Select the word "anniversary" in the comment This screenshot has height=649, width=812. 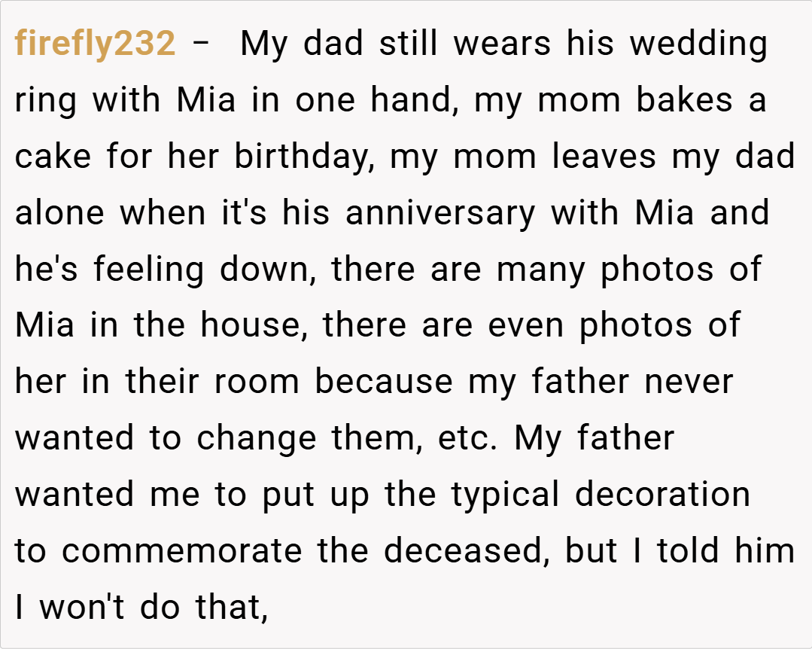click(x=441, y=213)
